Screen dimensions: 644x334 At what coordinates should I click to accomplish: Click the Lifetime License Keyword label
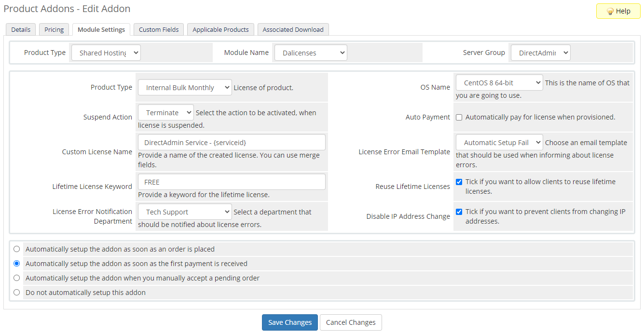[x=92, y=187]
